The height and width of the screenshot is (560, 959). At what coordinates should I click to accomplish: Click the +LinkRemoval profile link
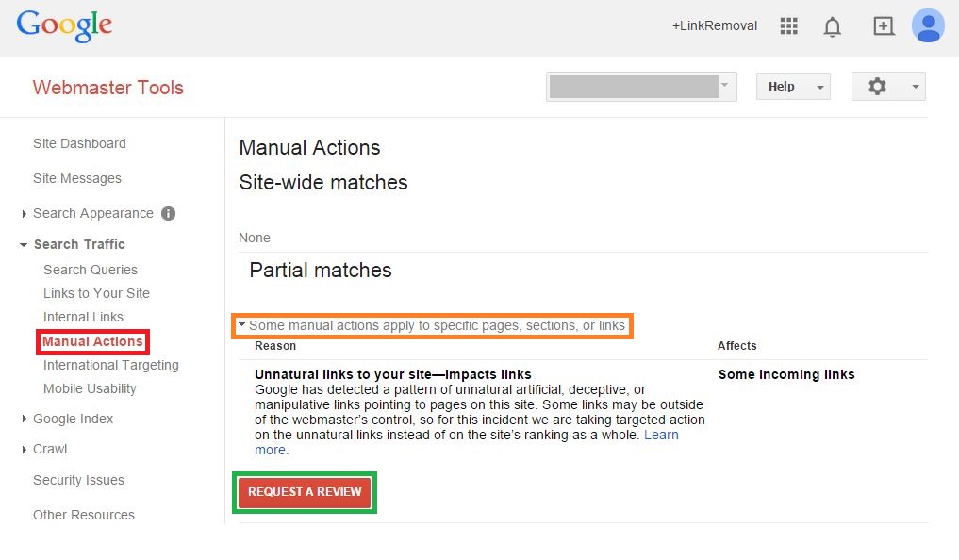click(x=714, y=26)
